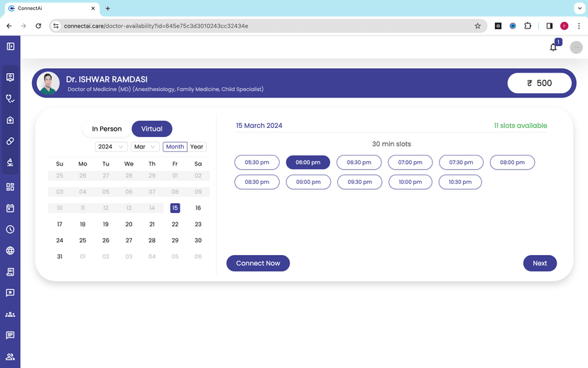Open the notifications bell

point(553,48)
